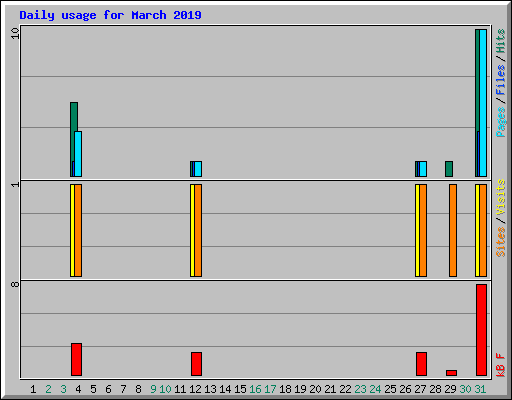The height and width of the screenshot is (400, 512).
Task: Click day label '11' on the x-axis
Action: coord(180,389)
